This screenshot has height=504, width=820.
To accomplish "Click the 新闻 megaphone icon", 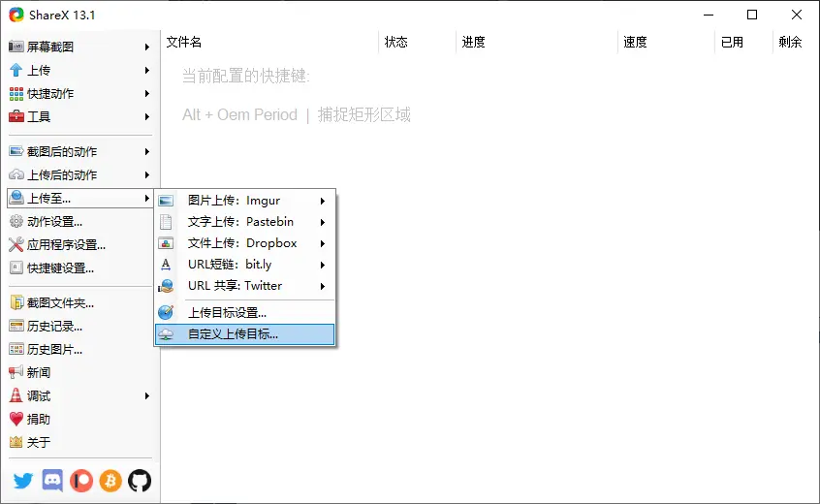I will pos(16,372).
